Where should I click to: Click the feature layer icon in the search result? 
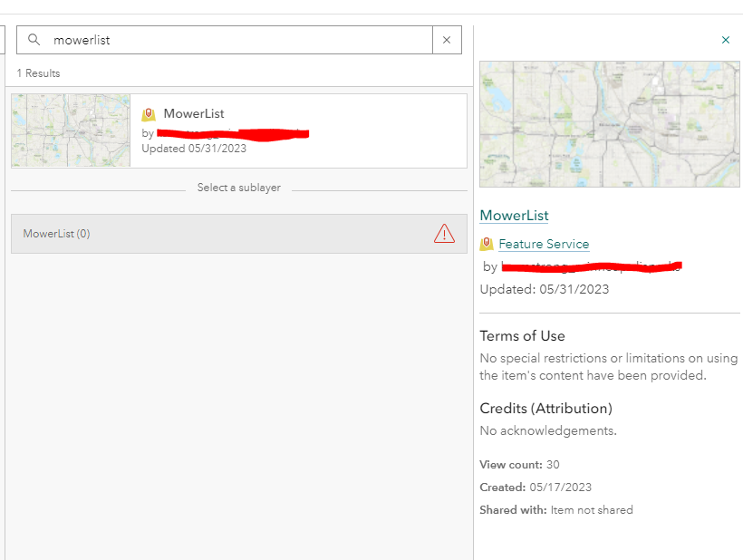[x=149, y=114]
